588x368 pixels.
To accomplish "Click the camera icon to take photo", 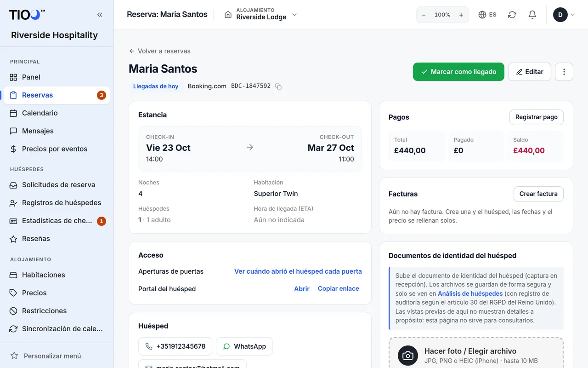I will click(408, 356).
